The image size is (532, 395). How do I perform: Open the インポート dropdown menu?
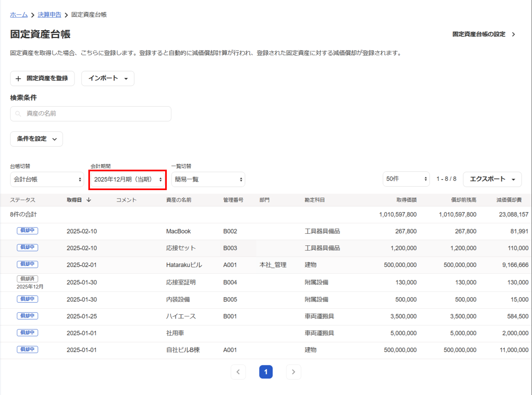coord(108,79)
